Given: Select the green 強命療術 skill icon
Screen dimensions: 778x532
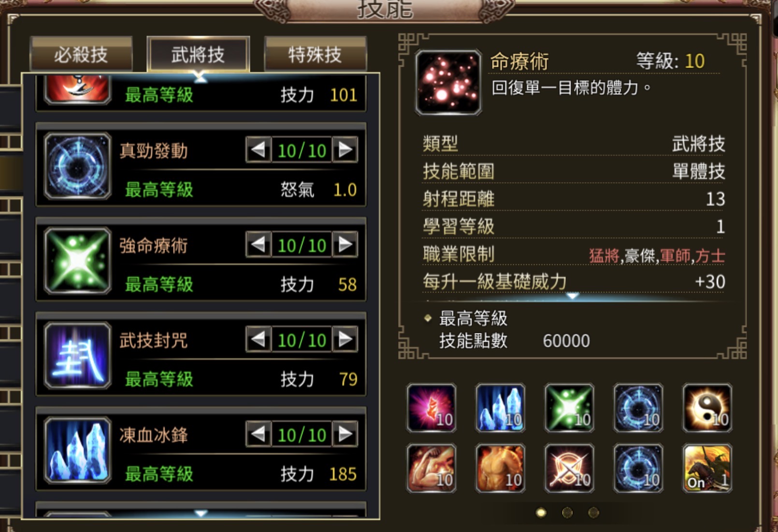Looking at the screenshot, I should pos(77,261).
